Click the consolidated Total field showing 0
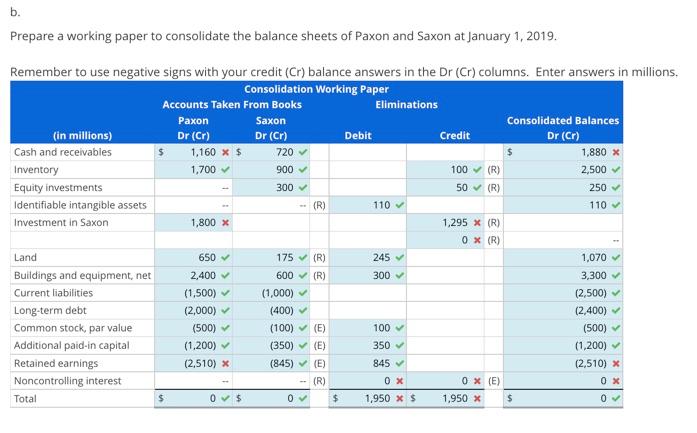 click(563, 399)
